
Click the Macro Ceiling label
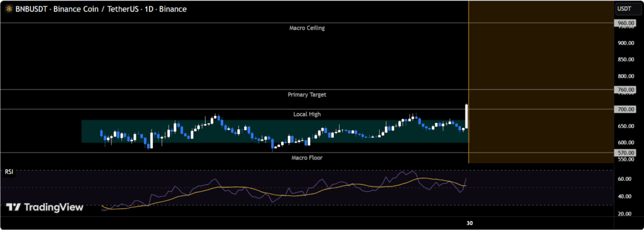click(307, 28)
